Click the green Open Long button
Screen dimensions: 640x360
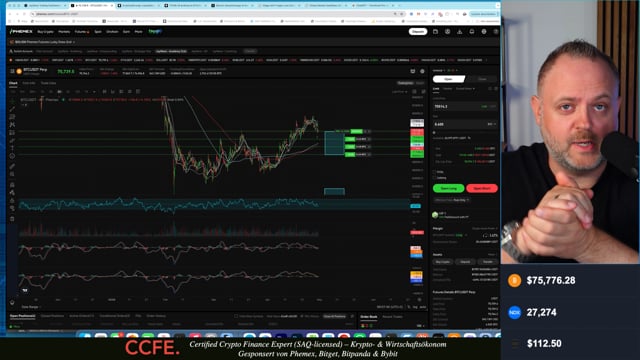[x=448, y=188]
